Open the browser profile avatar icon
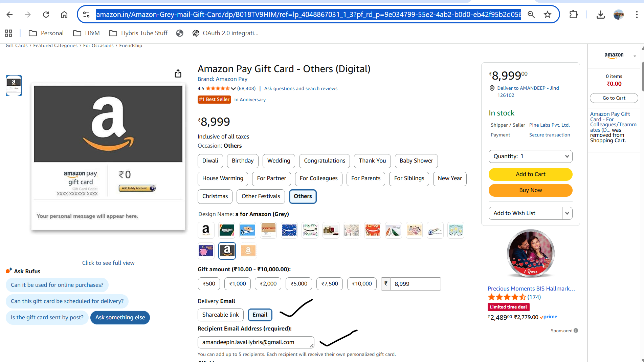Screen dimensions: 644x362 click(619, 14)
